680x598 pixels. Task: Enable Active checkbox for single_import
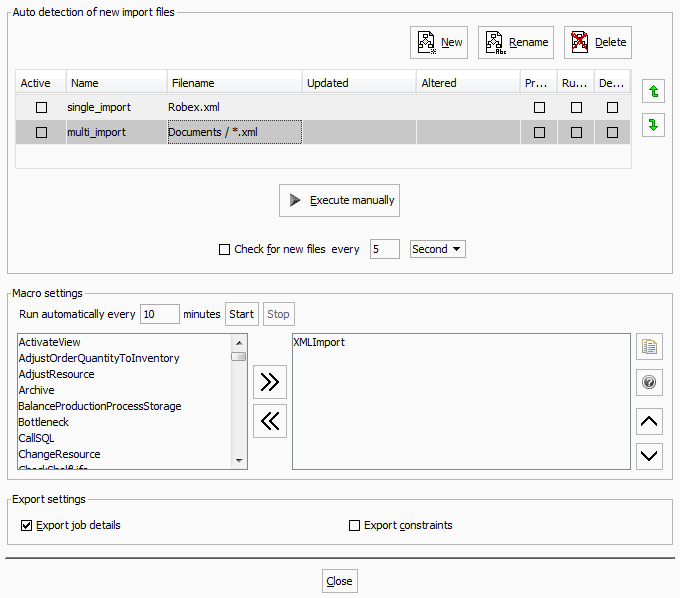pyautogui.click(x=41, y=107)
